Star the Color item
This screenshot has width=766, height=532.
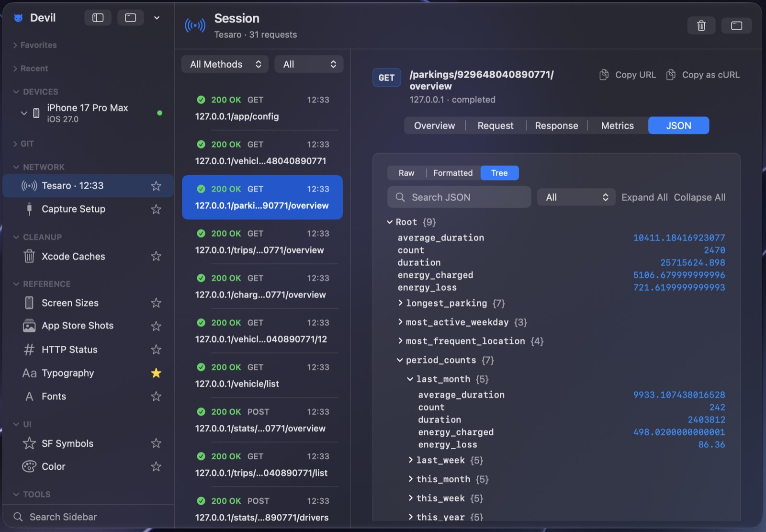click(156, 466)
